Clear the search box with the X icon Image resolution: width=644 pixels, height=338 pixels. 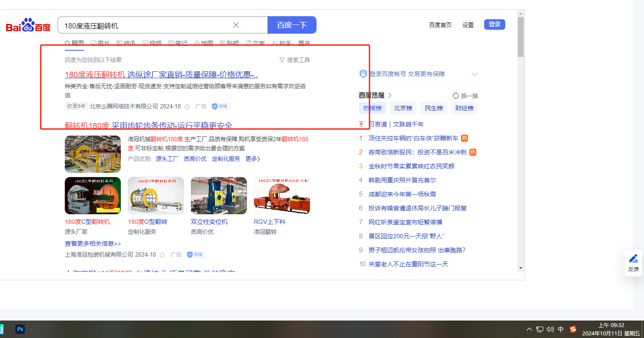coord(236,25)
